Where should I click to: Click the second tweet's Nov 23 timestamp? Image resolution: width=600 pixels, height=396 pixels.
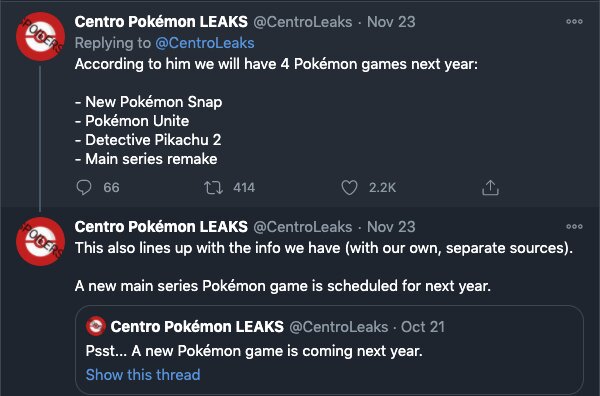tap(391, 227)
